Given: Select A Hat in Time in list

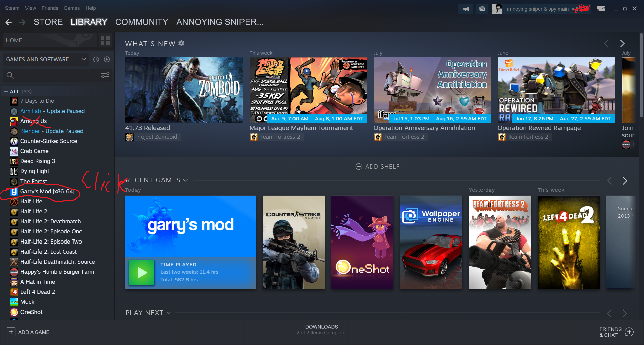Looking at the screenshot, I should [x=38, y=282].
